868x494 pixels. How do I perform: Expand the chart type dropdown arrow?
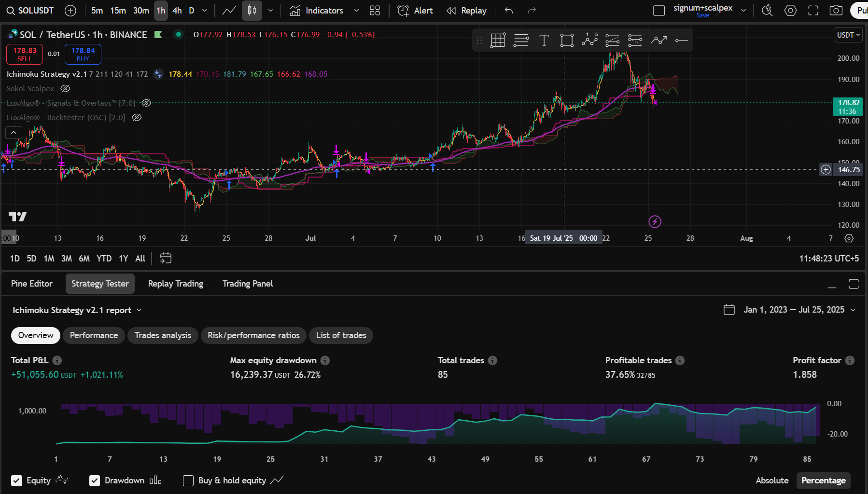pyautogui.click(x=271, y=11)
